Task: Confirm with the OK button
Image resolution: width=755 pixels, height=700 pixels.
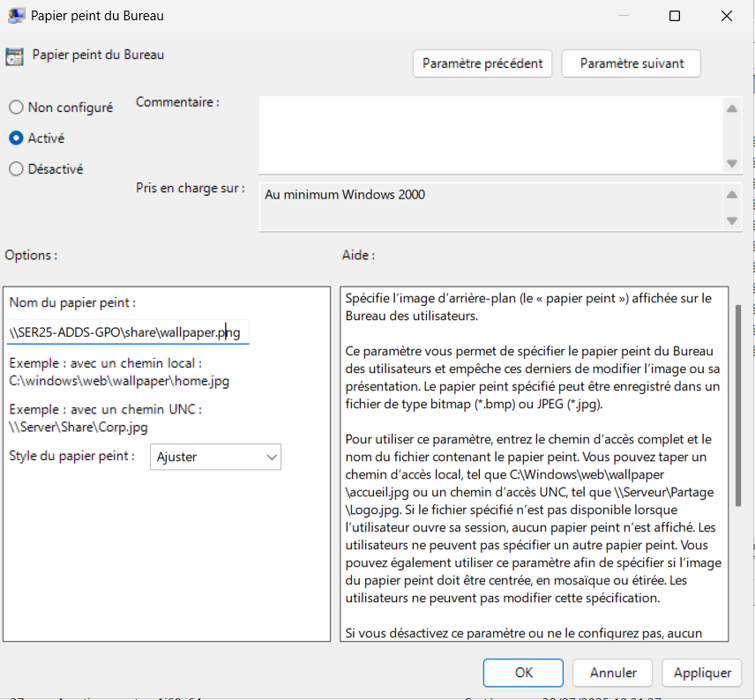Action: [524, 673]
